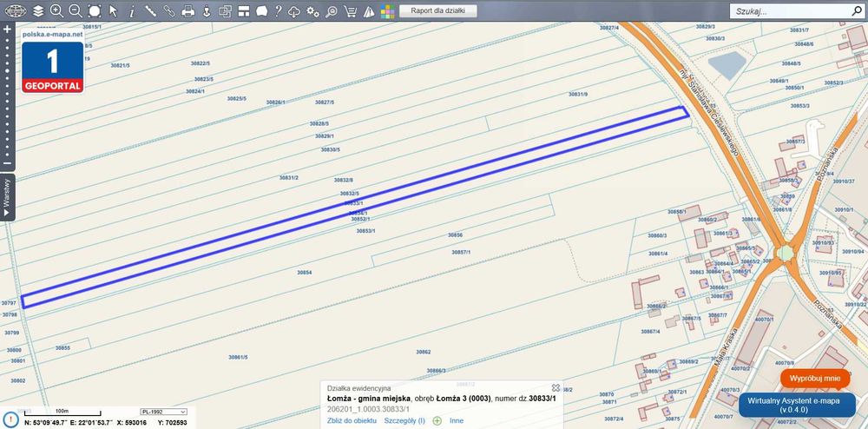Click the Zbliż do obiektu link

(352, 420)
